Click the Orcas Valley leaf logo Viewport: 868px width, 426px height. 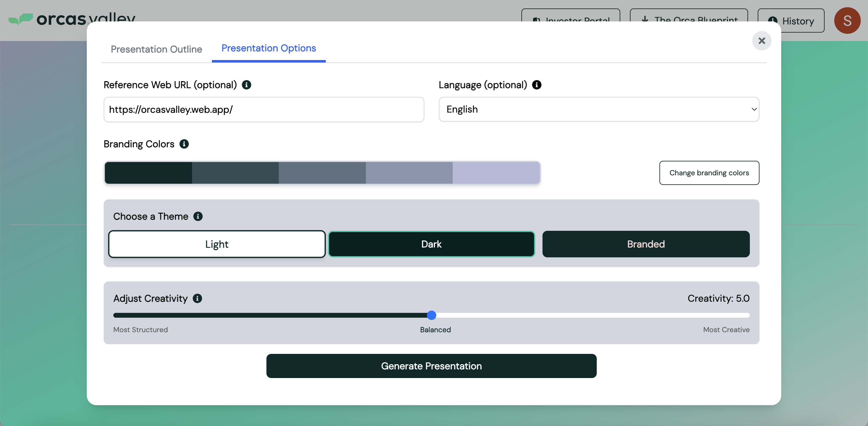(21, 19)
